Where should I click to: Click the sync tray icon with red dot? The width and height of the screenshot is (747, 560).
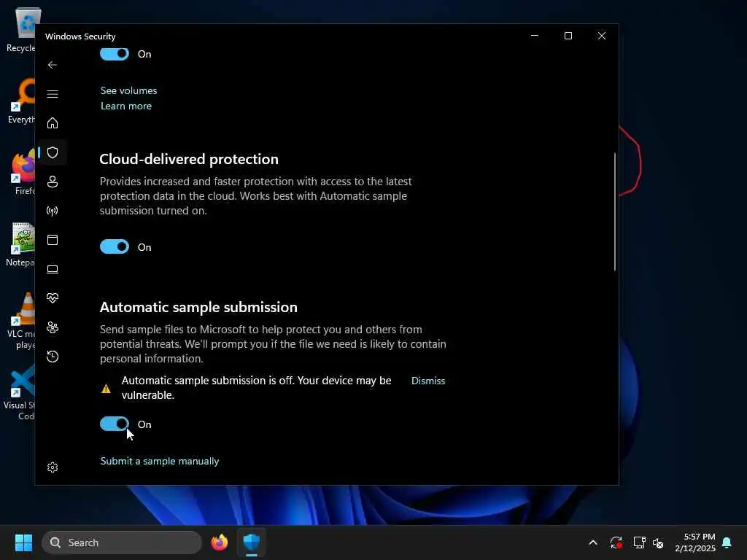click(616, 542)
